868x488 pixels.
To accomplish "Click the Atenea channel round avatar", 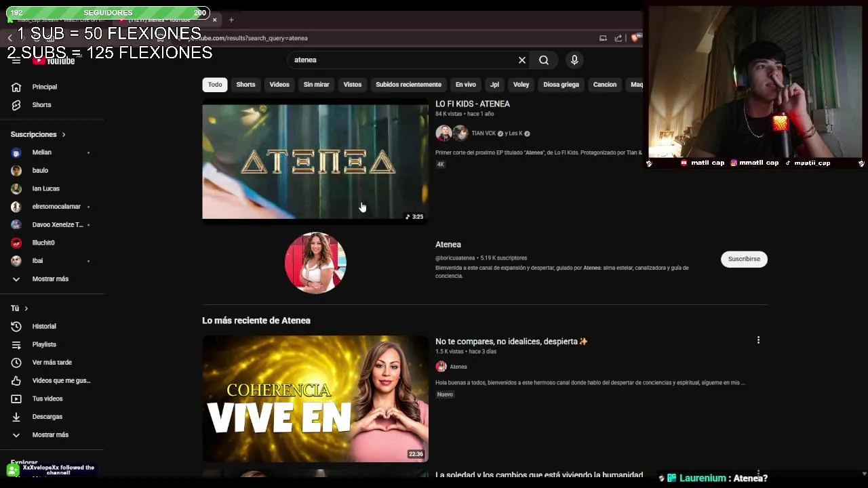I will pyautogui.click(x=315, y=263).
